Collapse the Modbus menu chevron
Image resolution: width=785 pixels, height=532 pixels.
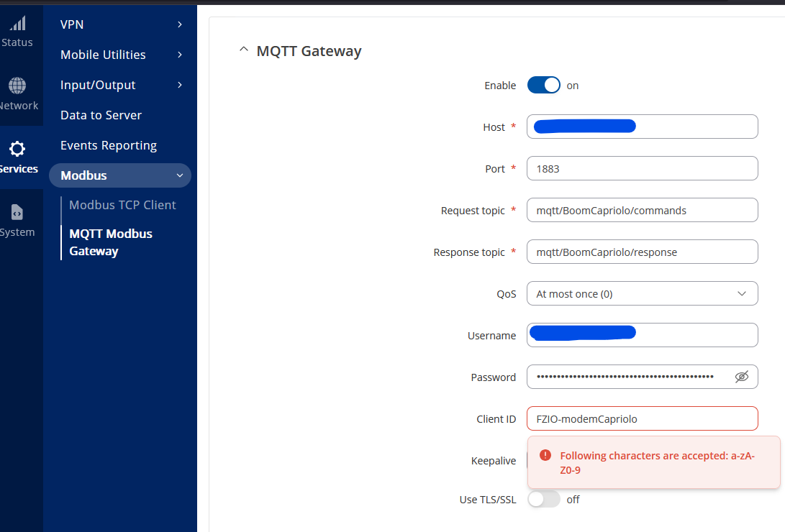[x=180, y=175]
